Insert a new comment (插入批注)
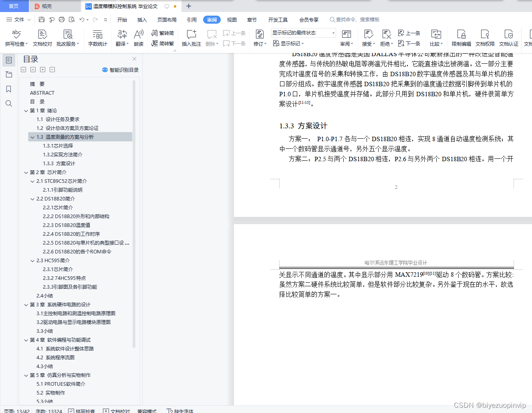 [191, 38]
